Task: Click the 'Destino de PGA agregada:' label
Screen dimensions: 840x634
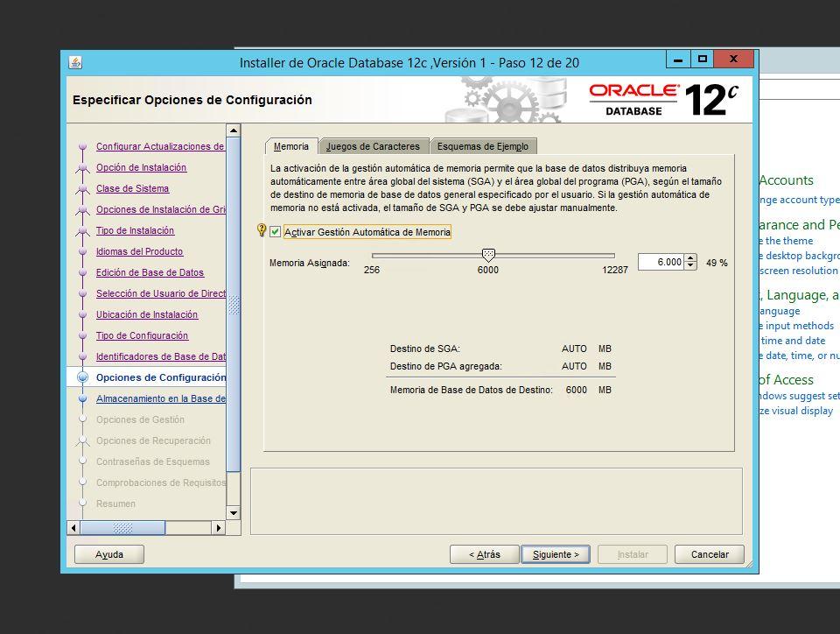Action: [x=445, y=367]
